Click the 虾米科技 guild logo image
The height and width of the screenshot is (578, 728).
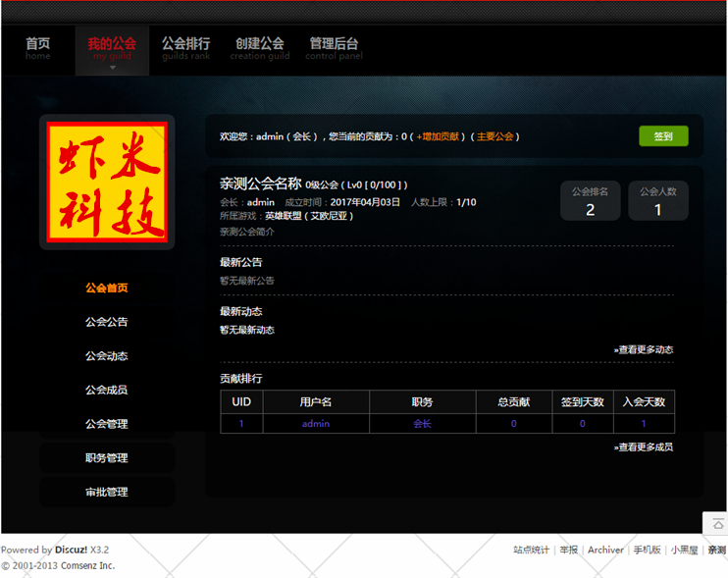107,182
